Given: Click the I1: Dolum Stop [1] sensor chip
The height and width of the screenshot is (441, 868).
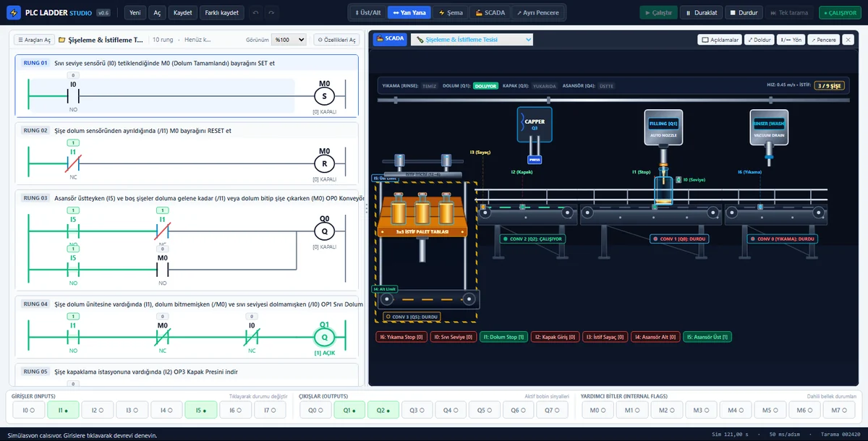Looking at the screenshot, I should [x=503, y=337].
